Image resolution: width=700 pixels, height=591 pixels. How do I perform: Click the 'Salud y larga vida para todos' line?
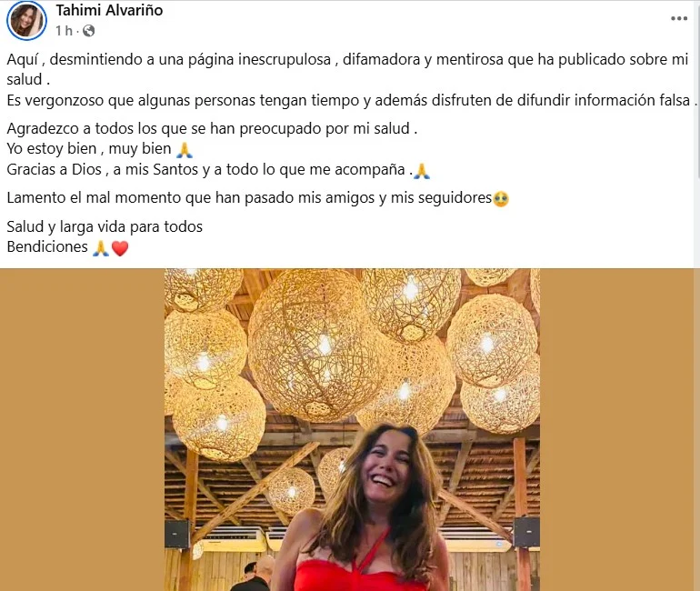click(105, 226)
